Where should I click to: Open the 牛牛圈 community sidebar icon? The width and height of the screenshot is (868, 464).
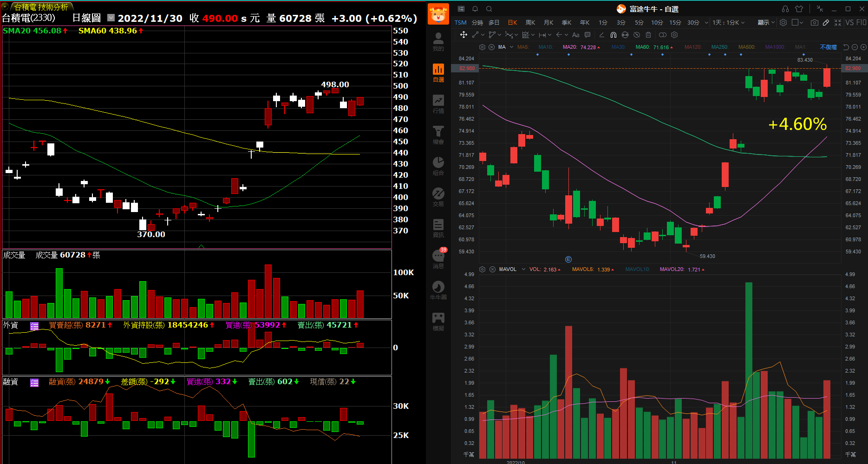[438, 290]
